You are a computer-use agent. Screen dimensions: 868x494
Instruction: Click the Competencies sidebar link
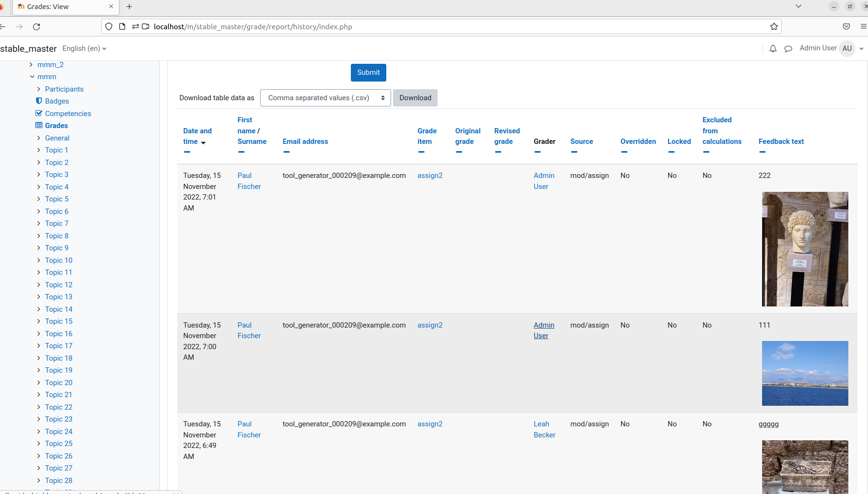point(68,113)
